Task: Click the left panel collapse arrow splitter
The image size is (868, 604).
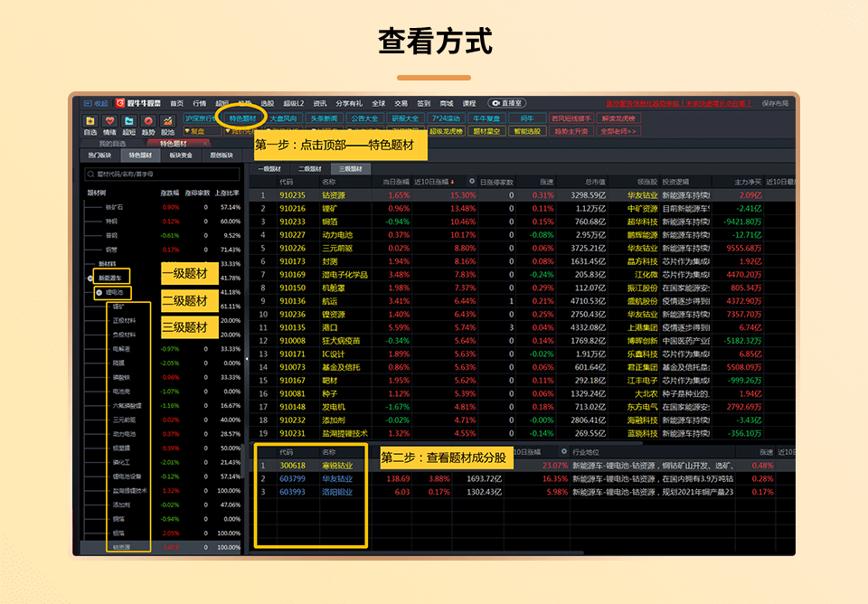Action: 246,359
